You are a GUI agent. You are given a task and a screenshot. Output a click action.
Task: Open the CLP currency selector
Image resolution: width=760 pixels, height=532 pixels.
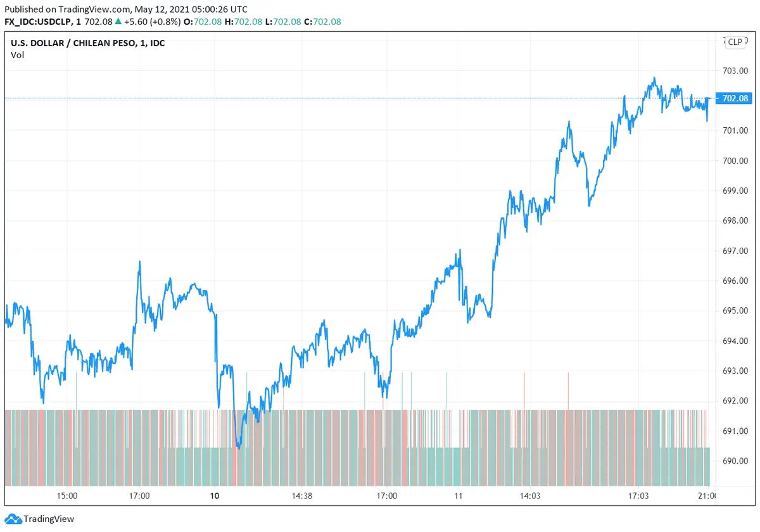(x=735, y=42)
